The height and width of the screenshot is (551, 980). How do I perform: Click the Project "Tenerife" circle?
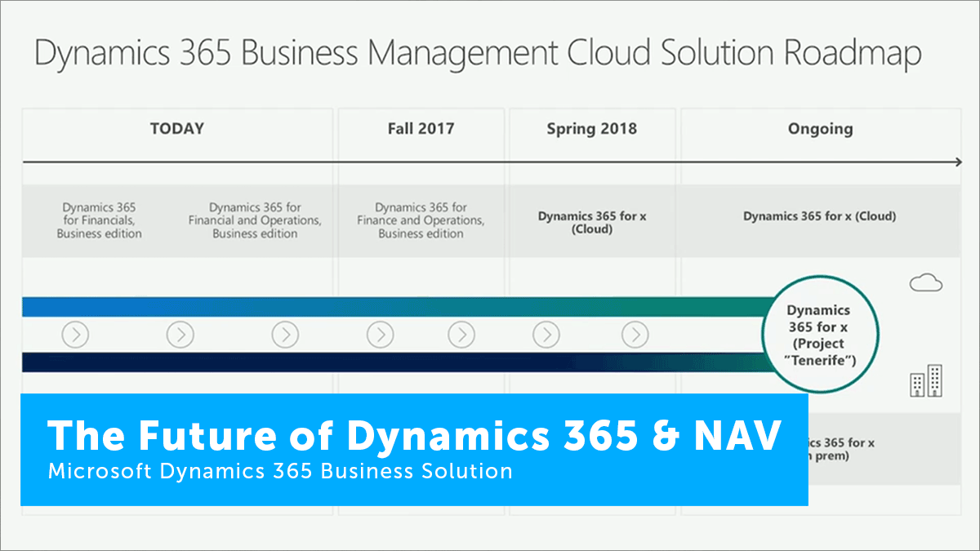821,334
